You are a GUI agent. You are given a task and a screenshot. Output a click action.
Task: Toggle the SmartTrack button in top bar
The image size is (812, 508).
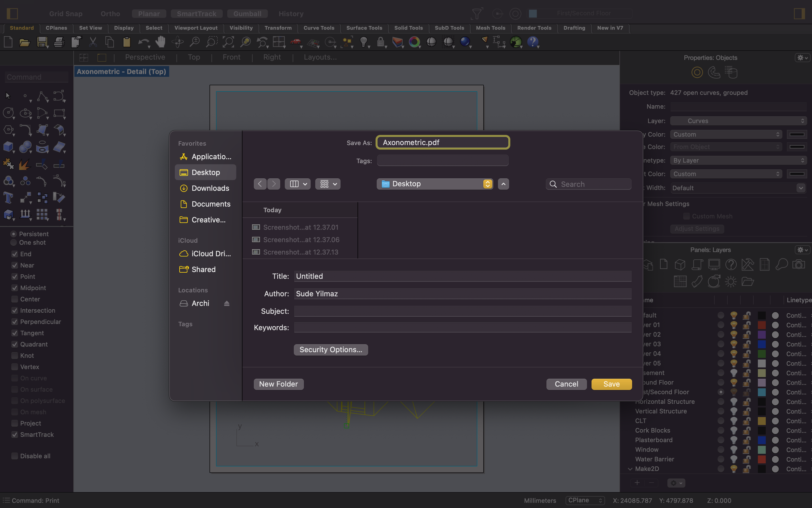pyautogui.click(x=197, y=14)
